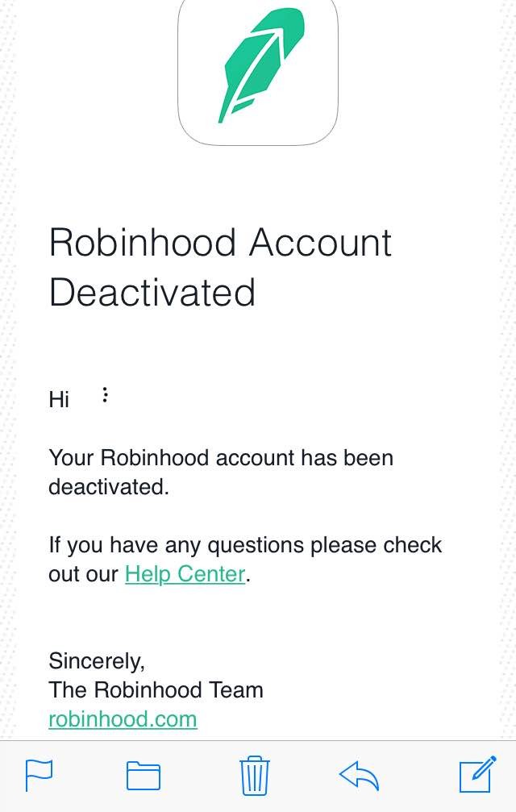
Task: Visit robinhood.com via the footer link
Action: [x=123, y=719]
